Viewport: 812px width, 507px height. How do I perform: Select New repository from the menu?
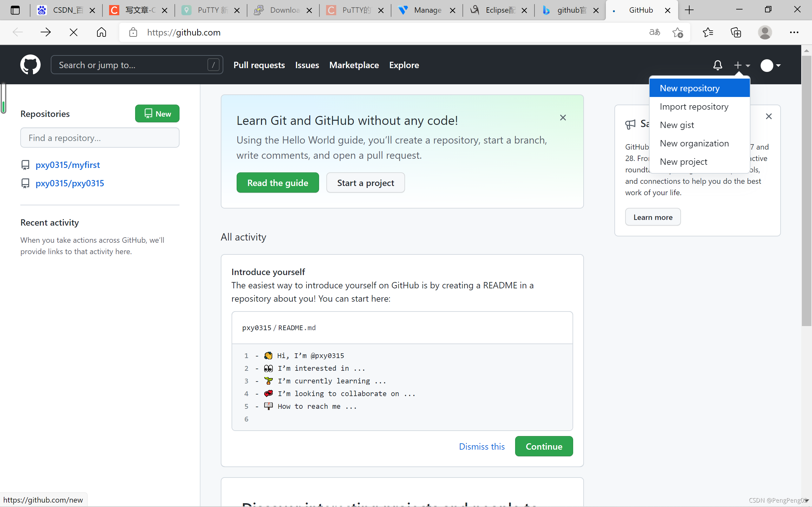point(690,88)
